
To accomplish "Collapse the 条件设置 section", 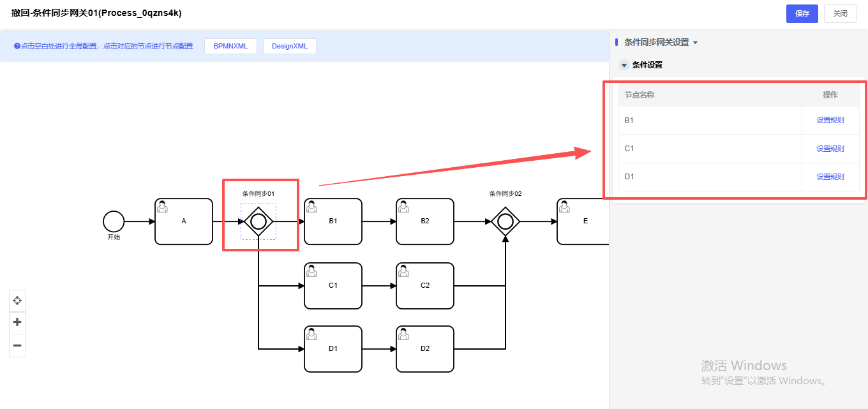I will [x=624, y=65].
